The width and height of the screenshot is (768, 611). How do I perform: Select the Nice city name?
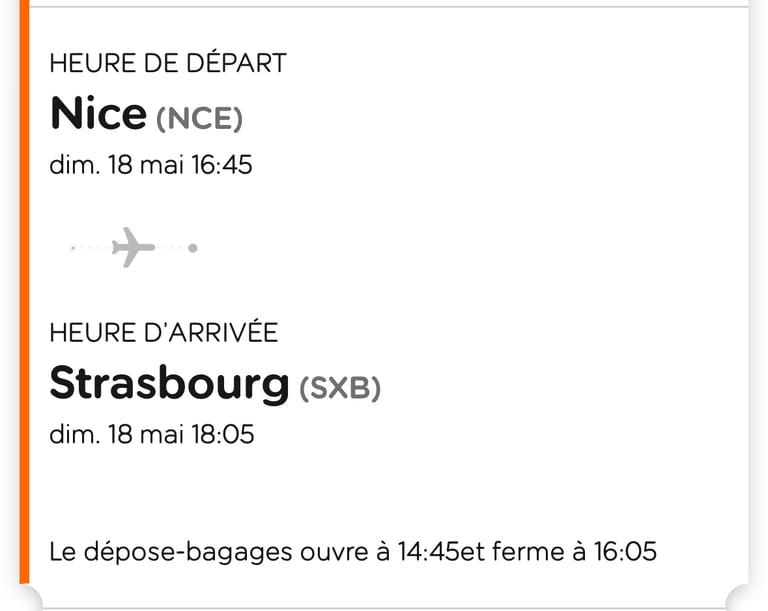(x=98, y=113)
